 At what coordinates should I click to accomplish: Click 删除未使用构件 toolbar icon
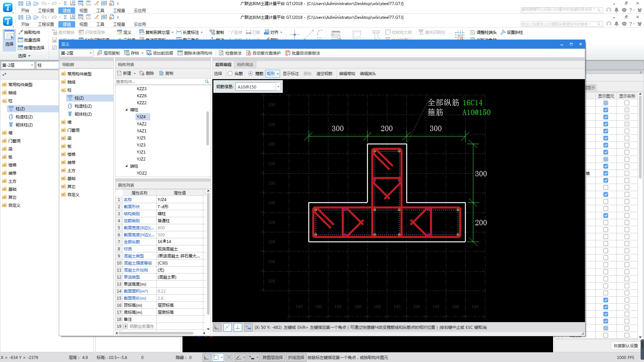[180, 53]
